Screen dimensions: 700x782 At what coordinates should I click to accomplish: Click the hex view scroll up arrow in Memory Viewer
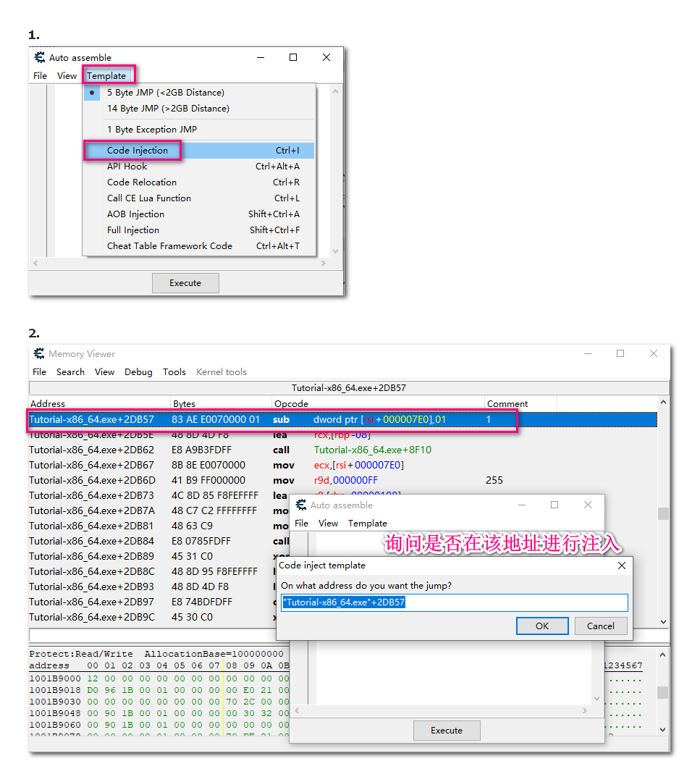click(662, 655)
